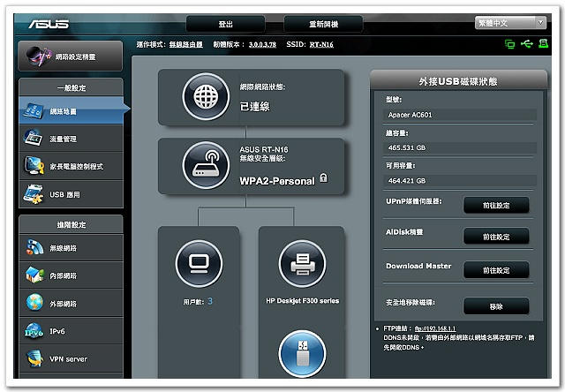Click the ASUS RT-N16 router icon
565x392 pixels.
(x=206, y=165)
